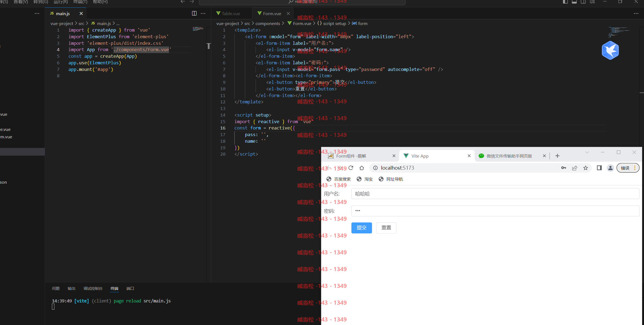Click the 密码 password field

click(495, 211)
